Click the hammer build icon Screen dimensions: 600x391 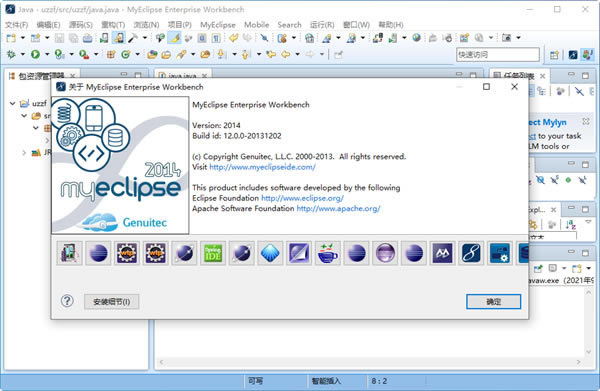(x=133, y=38)
